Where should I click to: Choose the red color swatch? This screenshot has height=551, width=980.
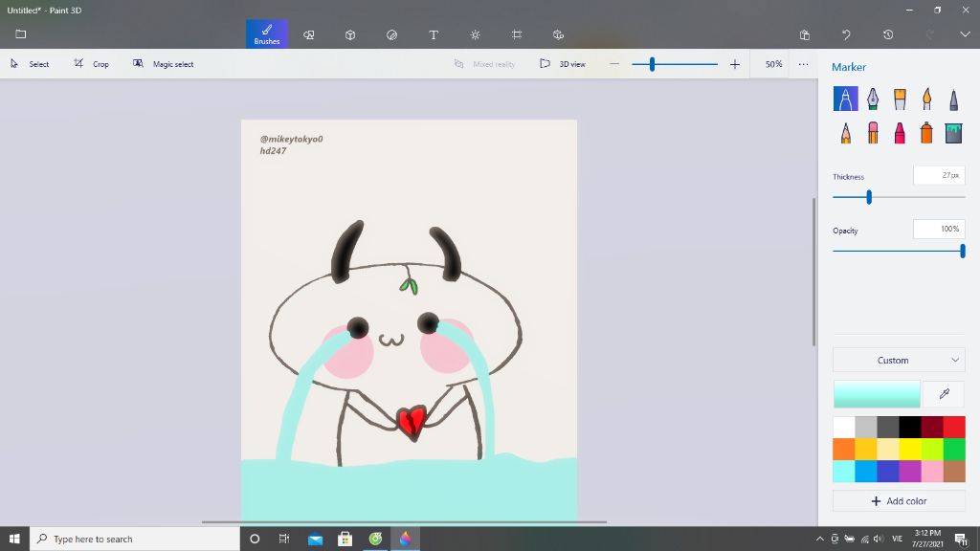pos(954,428)
